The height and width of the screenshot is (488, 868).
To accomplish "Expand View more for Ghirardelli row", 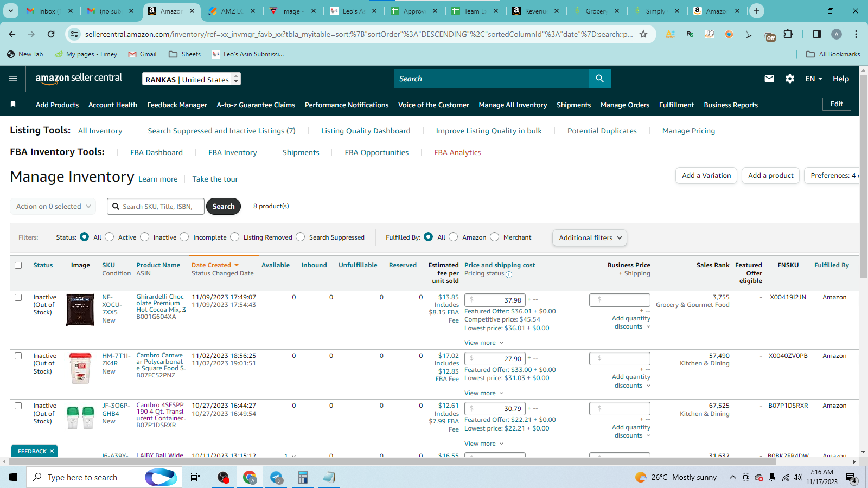I will (x=484, y=343).
